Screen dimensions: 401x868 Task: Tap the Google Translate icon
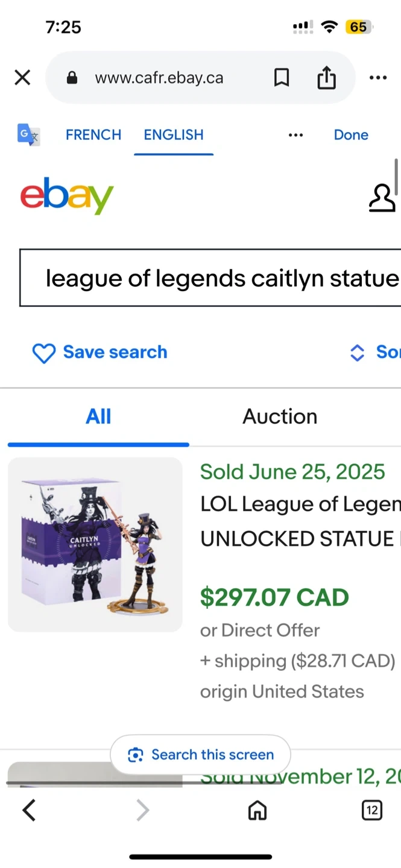point(28,134)
